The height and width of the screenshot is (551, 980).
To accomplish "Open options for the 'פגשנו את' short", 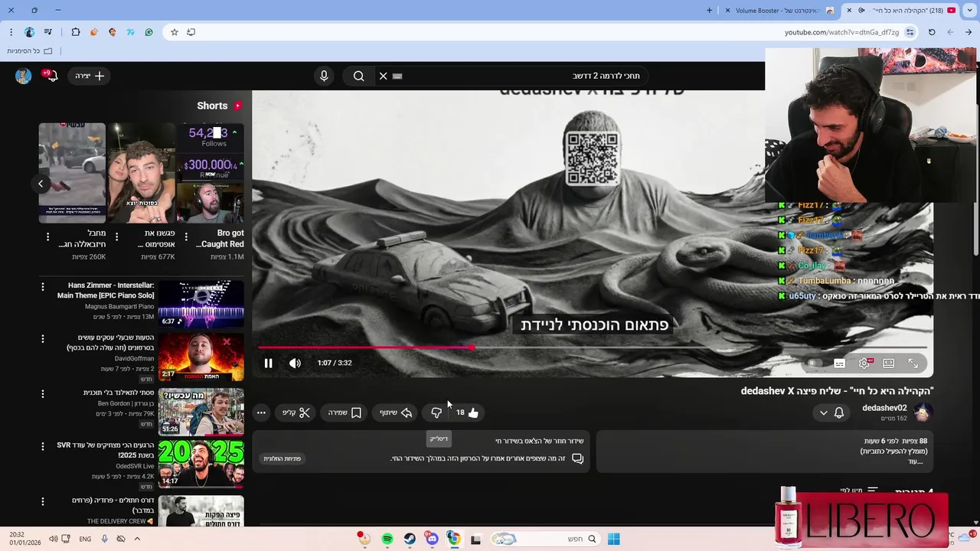I will [x=116, y=237].
